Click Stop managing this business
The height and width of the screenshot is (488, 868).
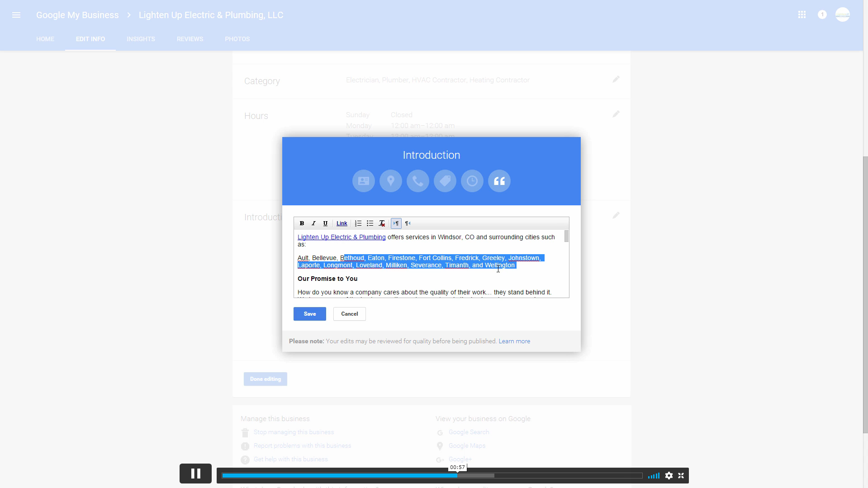coord(294,432)
